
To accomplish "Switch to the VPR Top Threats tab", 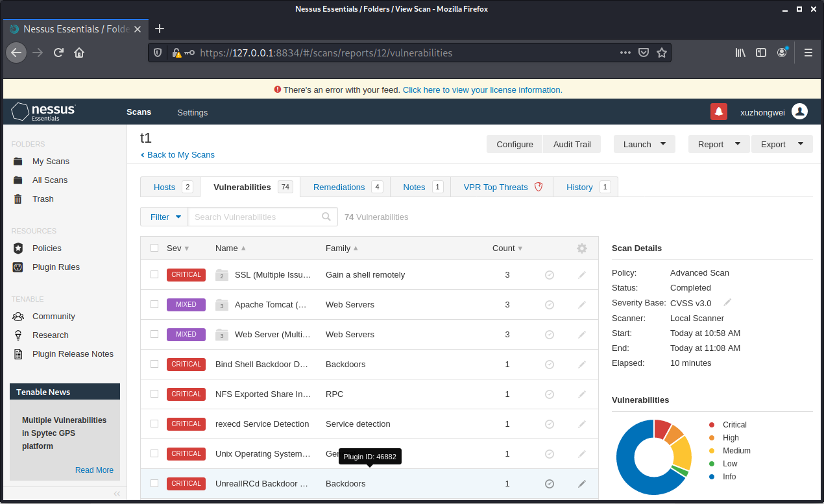I will click(502, 187).
